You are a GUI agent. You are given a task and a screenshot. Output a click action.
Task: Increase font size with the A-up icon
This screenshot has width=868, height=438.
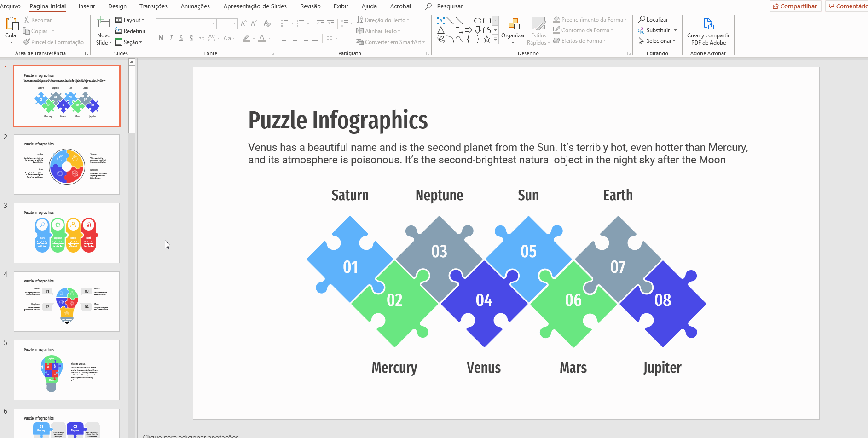(x=243, y=23)
